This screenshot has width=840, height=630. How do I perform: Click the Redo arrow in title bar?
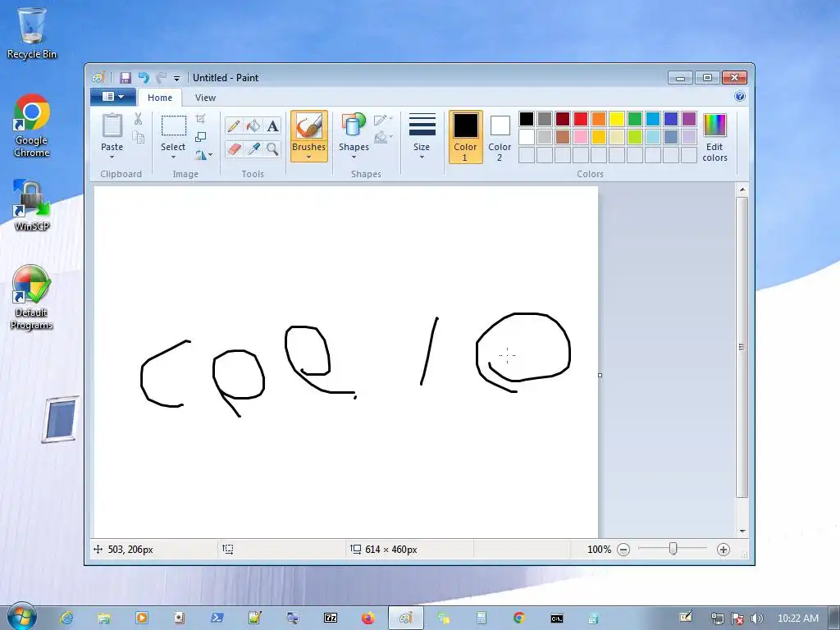click(161, 78)
